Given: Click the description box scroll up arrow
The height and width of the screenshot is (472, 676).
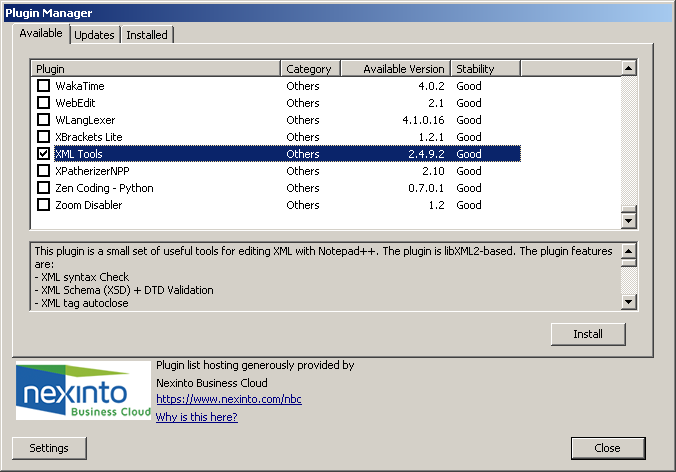Looking at the screenshot, I should point(629,251).
